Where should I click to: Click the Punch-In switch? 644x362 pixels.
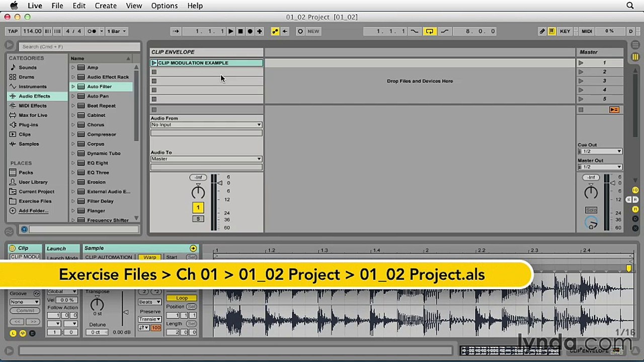coord(414,31)
